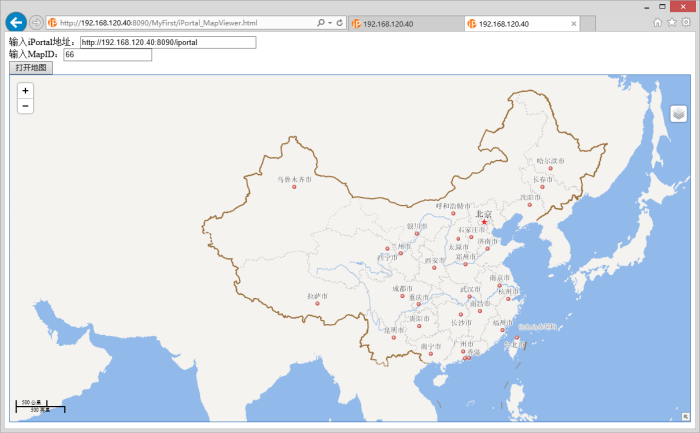
Task: Close the active 192.168.120.40 tab
Action: (x=573, y=23)
